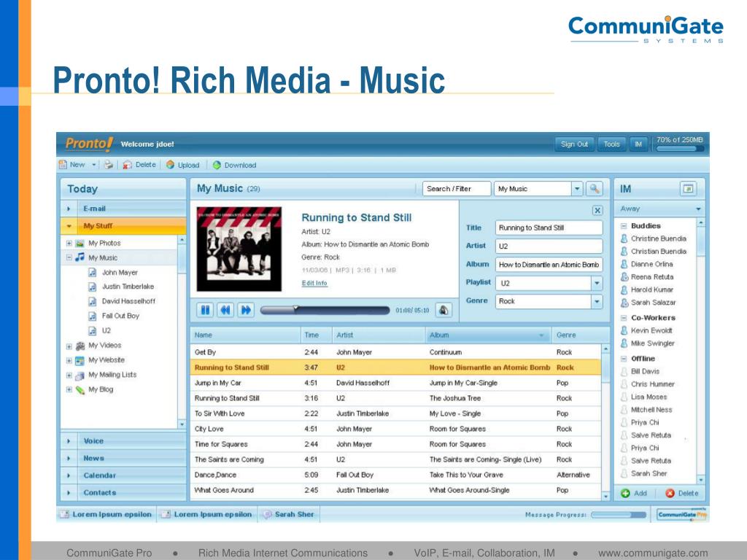Click the Upload toolbar button
Screen dimensions: 747x560
tap(183, 165)
